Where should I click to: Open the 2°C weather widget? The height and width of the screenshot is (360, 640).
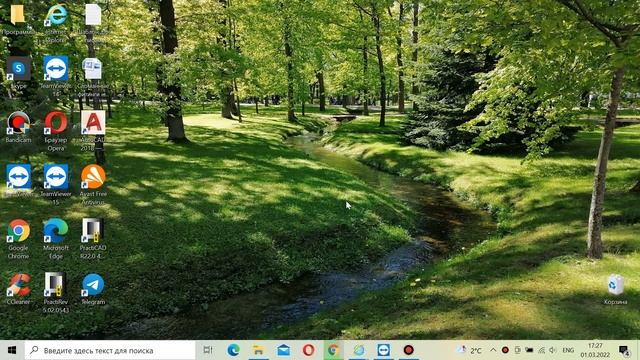tap(469, 350)
